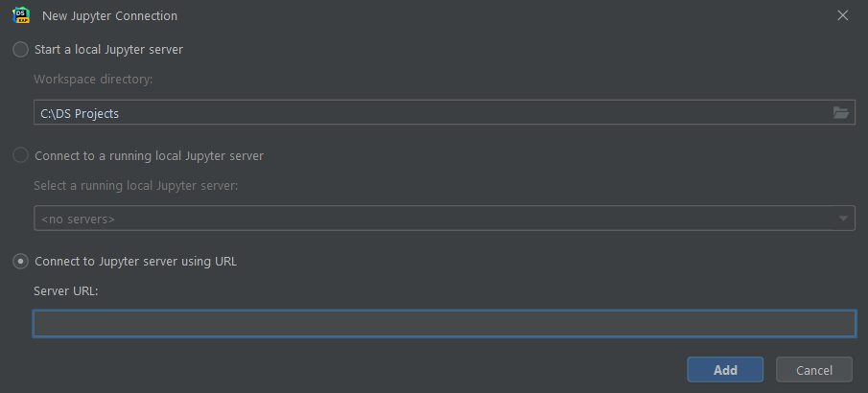Choose the running local Jupyter server radio button

click(x=20, y=155)
